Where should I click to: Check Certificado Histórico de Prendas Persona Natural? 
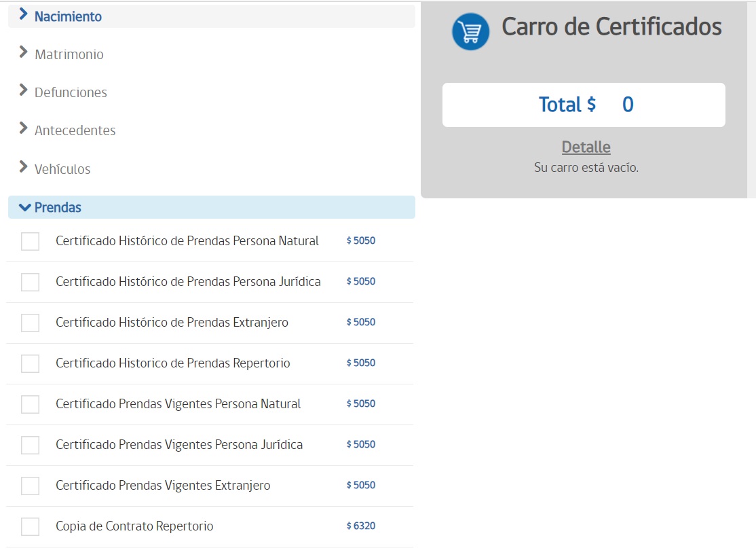(30, 241)
